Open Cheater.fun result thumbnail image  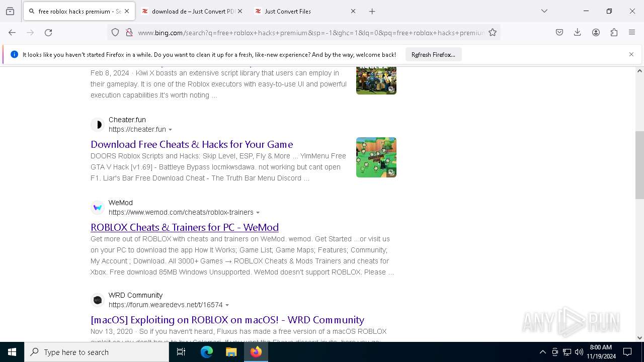[376, 157]
